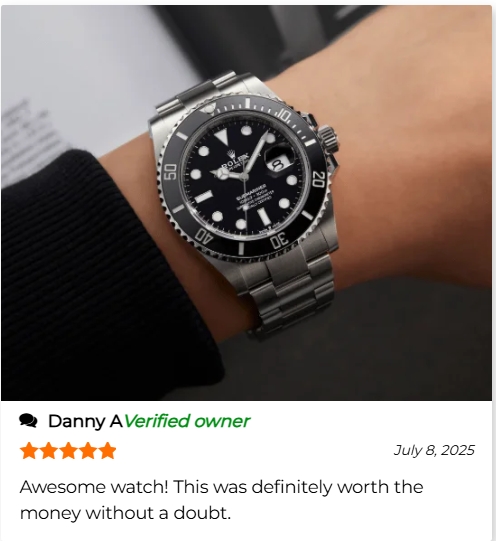Click the second orange rating star
The image size is (496, 541).
(49, 451)
